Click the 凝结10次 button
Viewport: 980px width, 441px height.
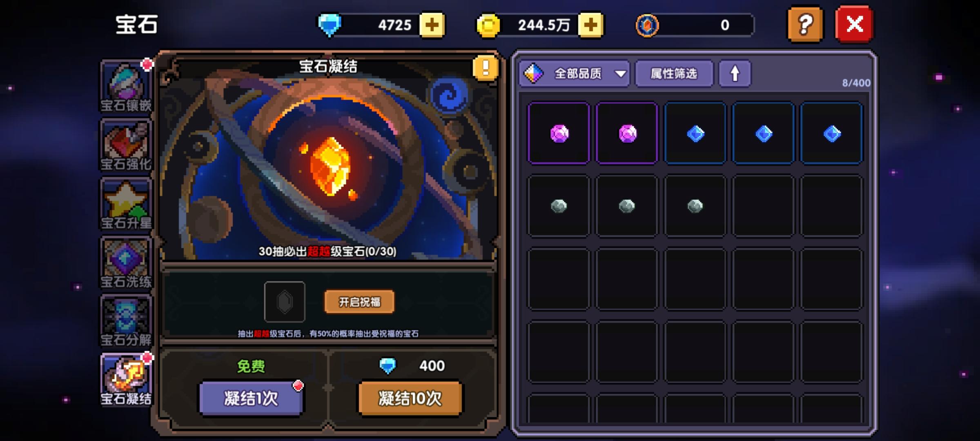[x=410, y=398]
